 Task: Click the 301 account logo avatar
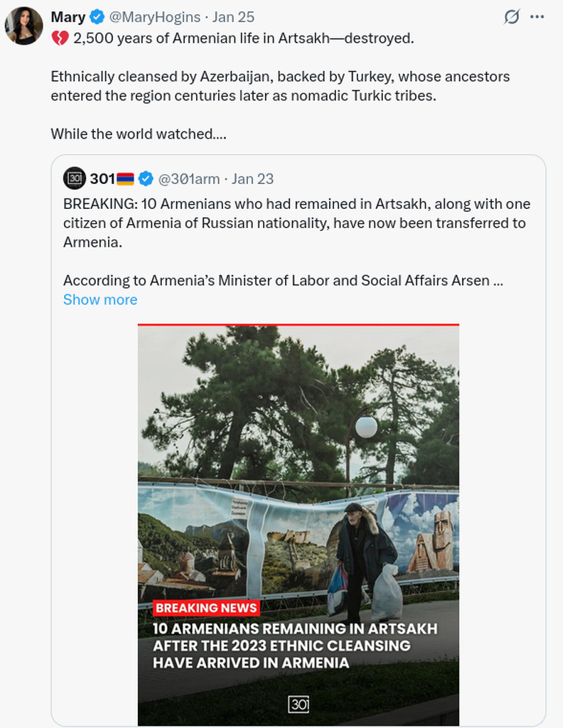(75, 178)
